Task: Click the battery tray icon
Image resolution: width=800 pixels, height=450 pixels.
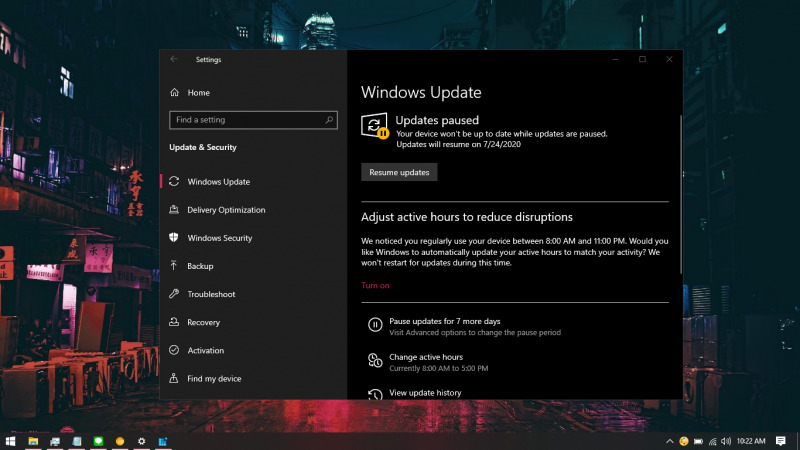Action: (698, 441)
